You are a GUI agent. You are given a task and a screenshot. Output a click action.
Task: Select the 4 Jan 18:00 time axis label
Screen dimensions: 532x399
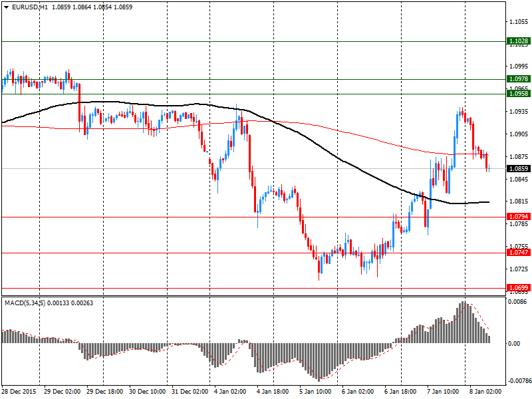click(273, 392)
